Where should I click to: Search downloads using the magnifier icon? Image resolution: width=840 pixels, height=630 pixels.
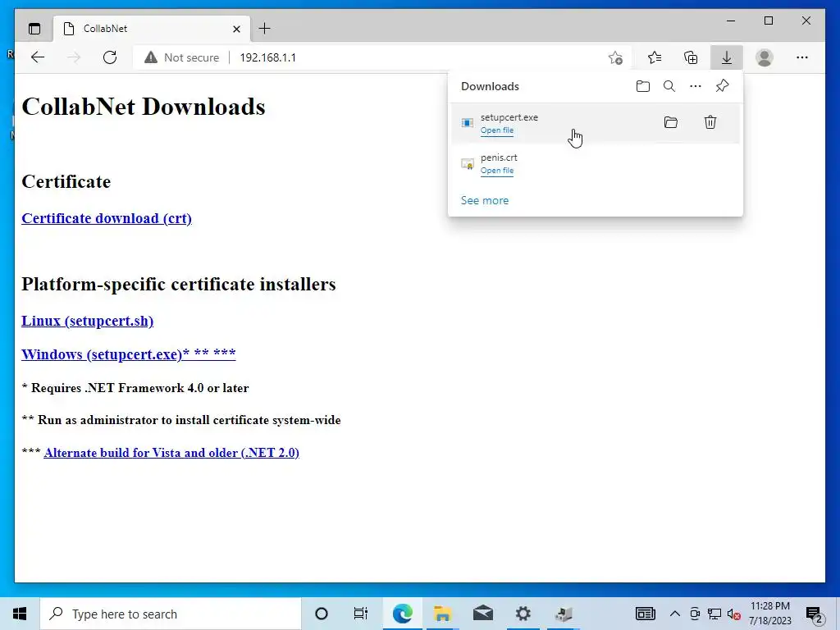(669, 86)
